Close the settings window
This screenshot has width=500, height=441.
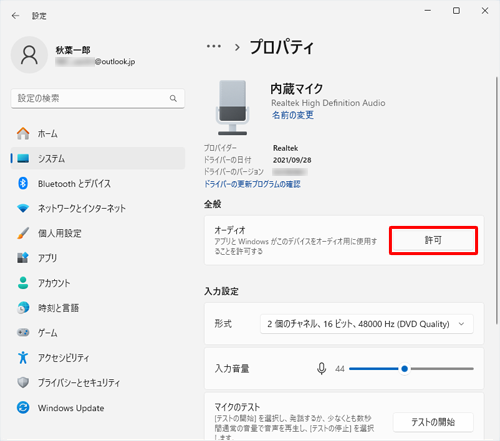coord(485,11)
